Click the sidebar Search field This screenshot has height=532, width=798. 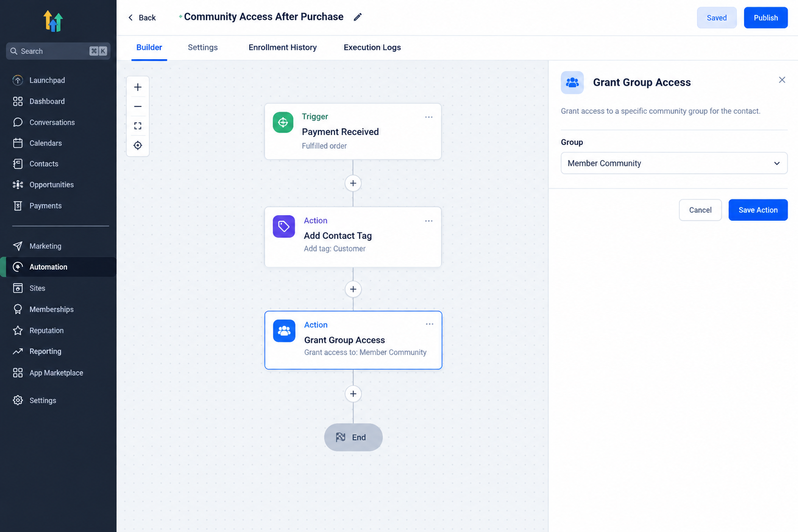coord(58,51)
